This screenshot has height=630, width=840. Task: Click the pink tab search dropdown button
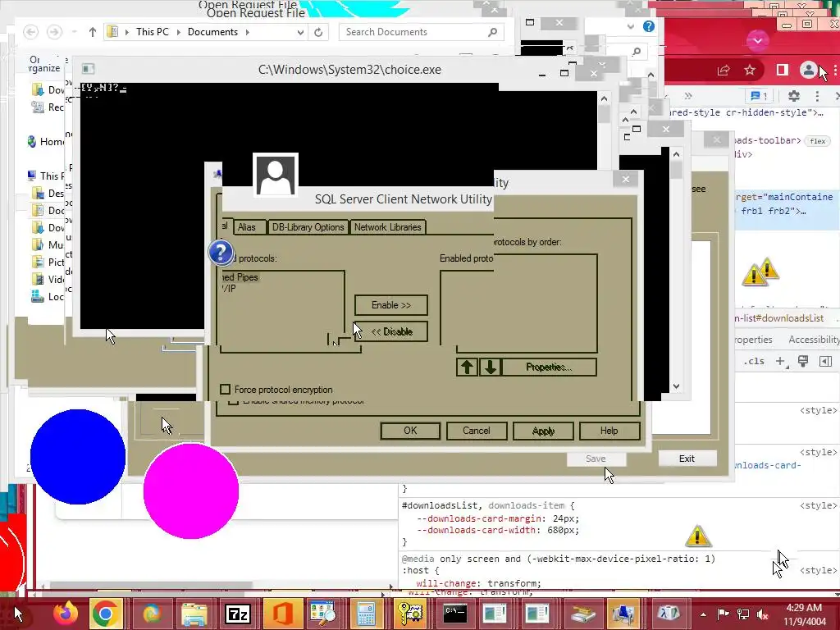pos(757,40)
